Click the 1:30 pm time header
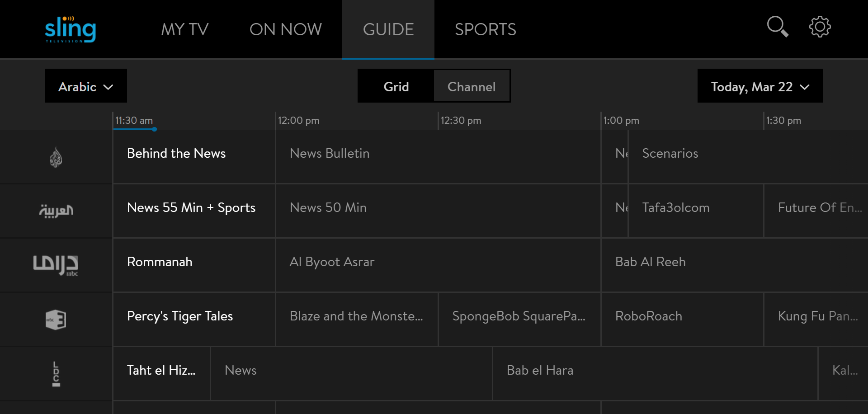868x414 pixels. [x=783, y=121]
